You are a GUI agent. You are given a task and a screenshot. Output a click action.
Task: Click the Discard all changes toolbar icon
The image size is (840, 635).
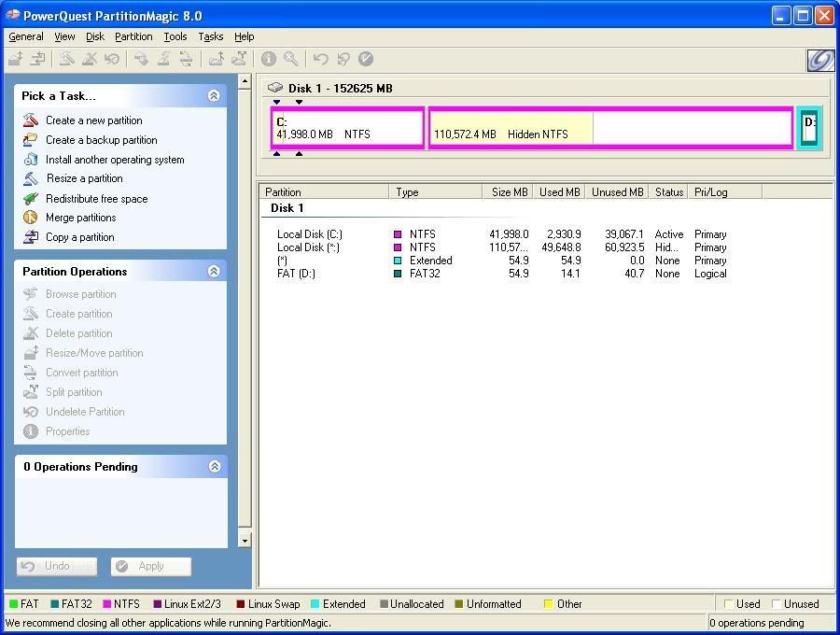(343, 59)
